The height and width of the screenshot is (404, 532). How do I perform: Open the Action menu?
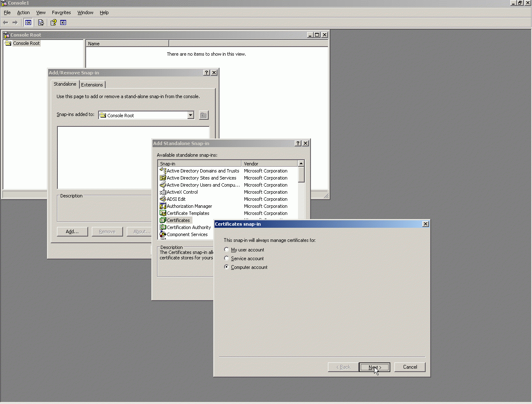pyautogui.click(x=23, y=12)
